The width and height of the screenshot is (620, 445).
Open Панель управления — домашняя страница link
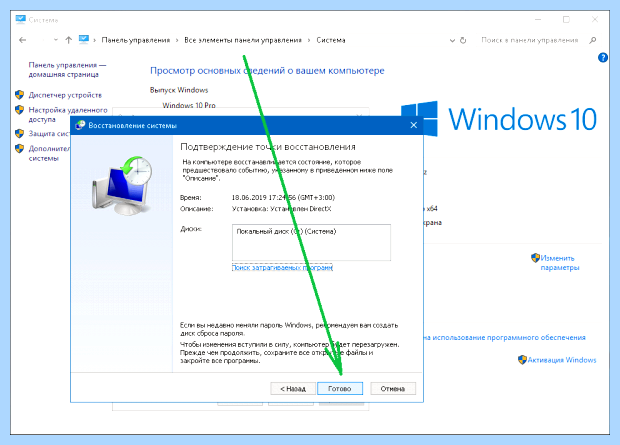[67, 70]
